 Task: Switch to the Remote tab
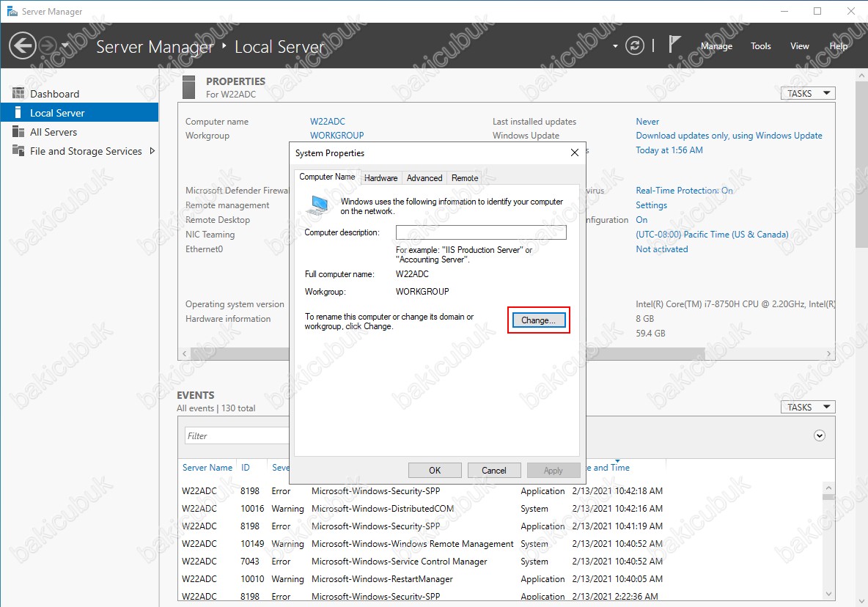point(465,177)
